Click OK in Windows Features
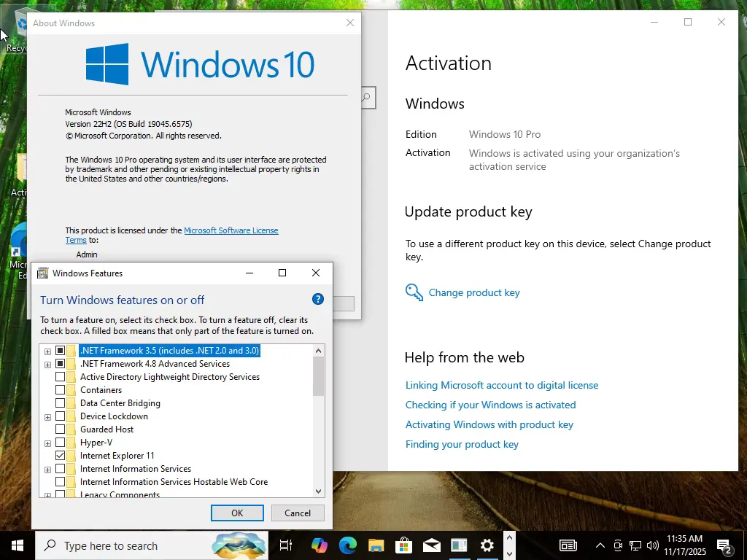 click(237, 513)
